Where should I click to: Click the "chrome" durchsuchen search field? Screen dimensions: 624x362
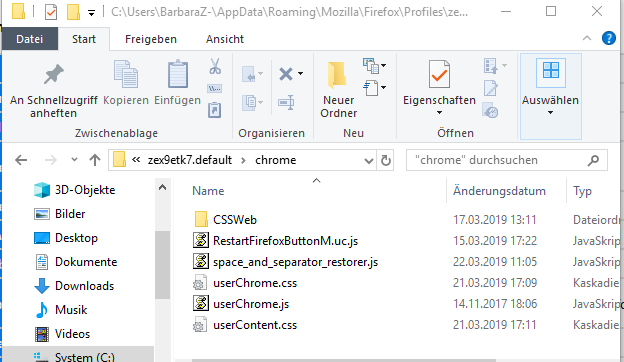coord(499,160)
